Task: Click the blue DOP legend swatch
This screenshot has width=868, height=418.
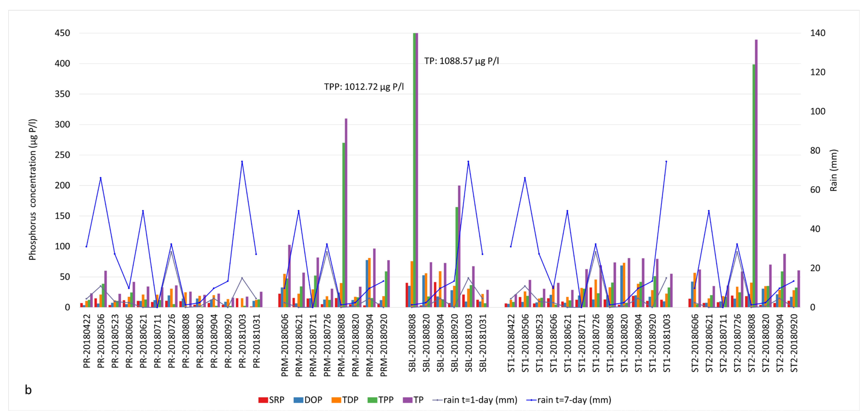Action: click(x=299, y=400)
